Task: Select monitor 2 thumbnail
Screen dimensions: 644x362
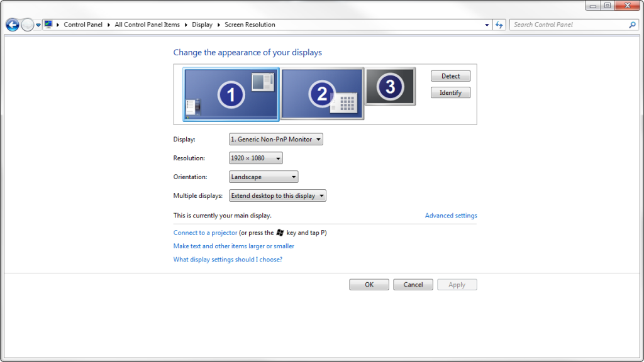Action: pos(323,94)
